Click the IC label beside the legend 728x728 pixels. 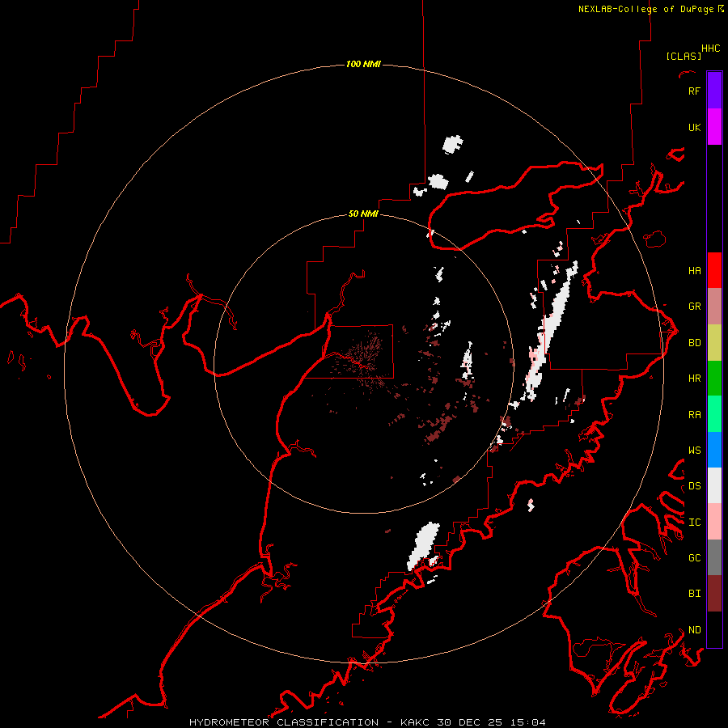coord(694,522)
